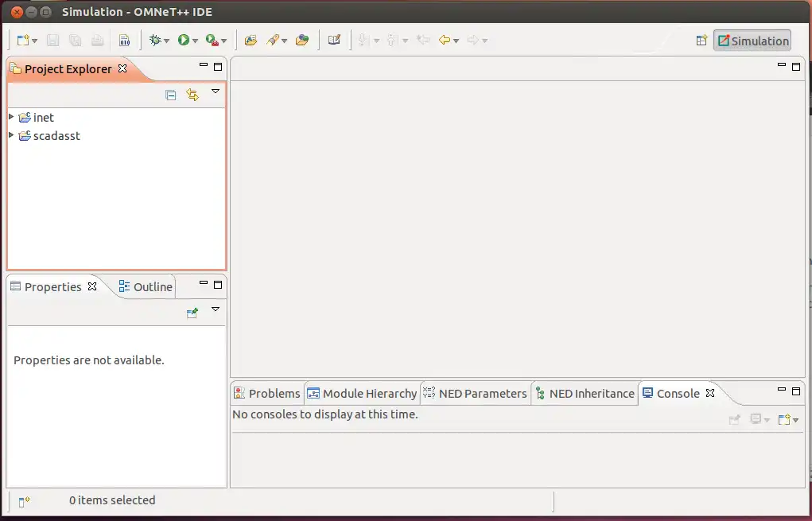Screen dimensions: 812x521
Task: Maximize the Properties panel
Action: [218, 284]
